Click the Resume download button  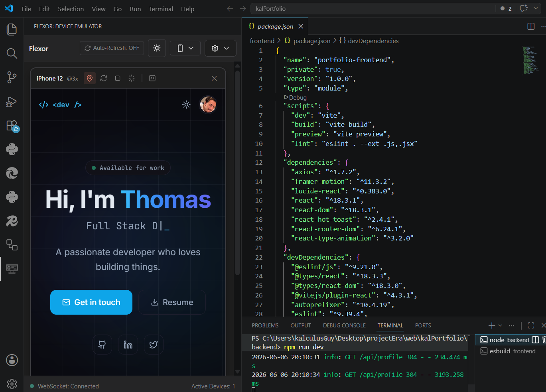point(172,302)
